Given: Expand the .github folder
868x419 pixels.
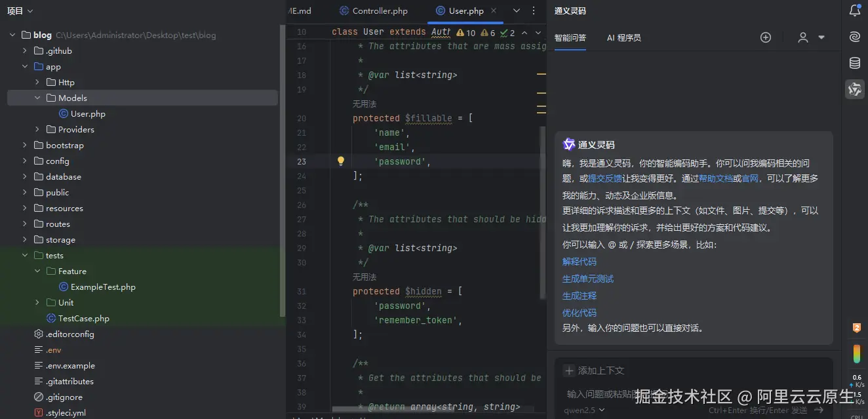Looking at the screenshot, I should tap(25, 50).
